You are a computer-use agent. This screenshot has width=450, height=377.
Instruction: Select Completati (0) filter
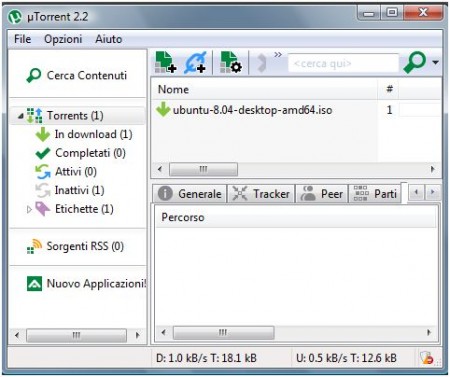pos(90,153)
